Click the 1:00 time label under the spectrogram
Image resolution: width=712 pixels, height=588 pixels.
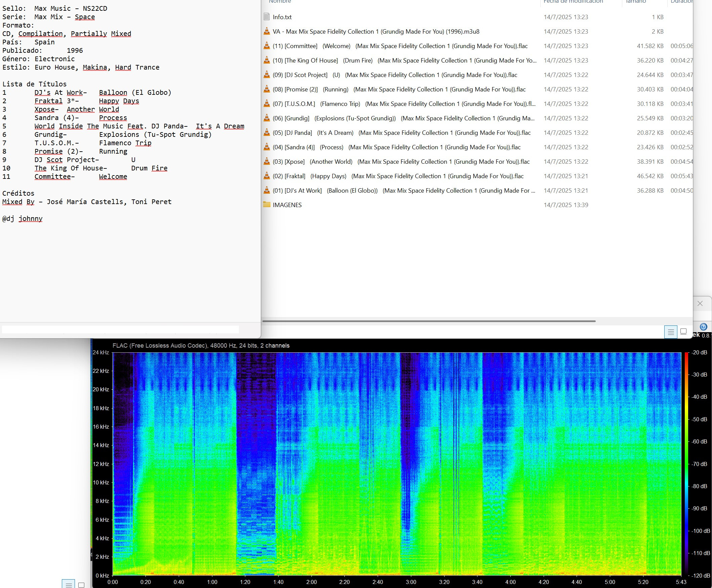(x=212, y=582)
